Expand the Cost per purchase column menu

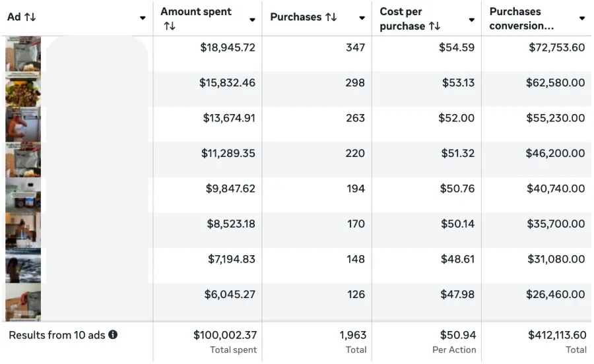[x=471, y=19]
